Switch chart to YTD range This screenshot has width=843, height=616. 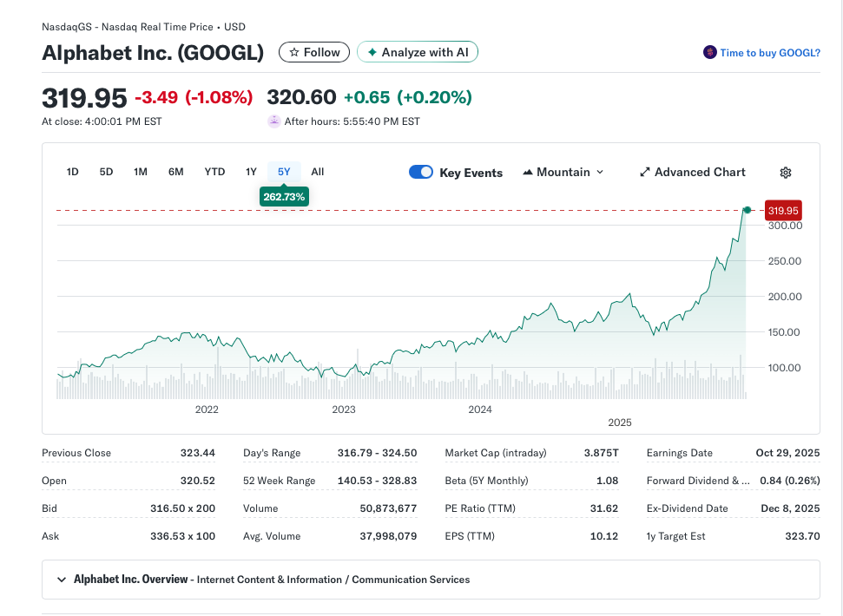[x=214, y=172]
